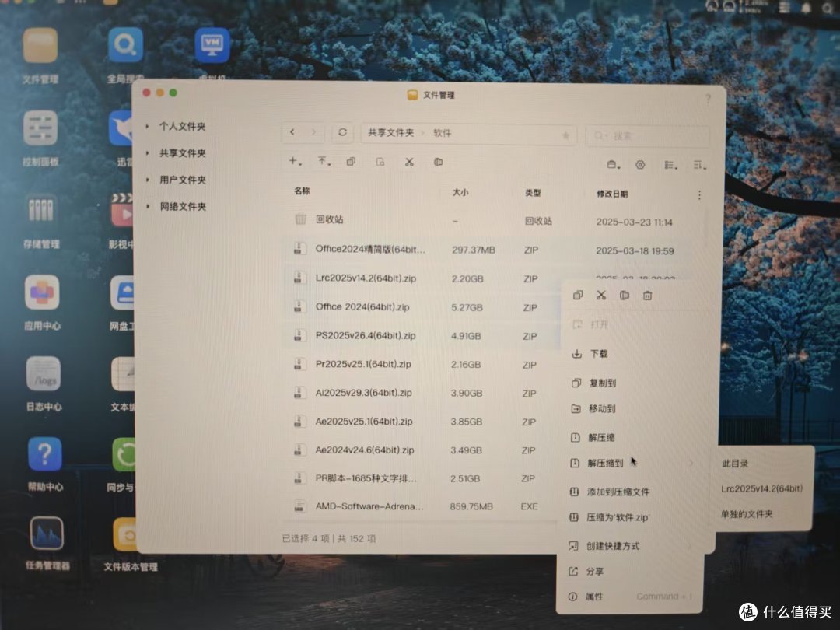840x630 pixels.
Task: Expand 用户文件夹 in the sidebar
Action: point(147,180)
